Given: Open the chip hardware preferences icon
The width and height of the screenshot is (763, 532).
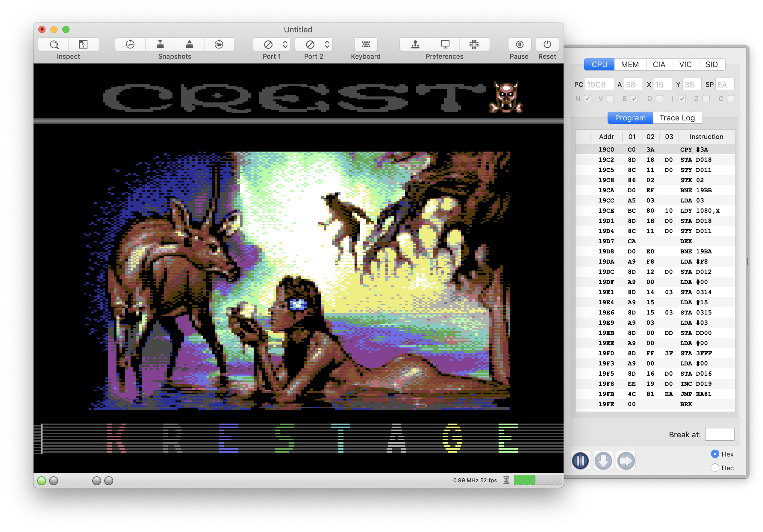Looking at the screenshot, I should click(x=474, y=44).
